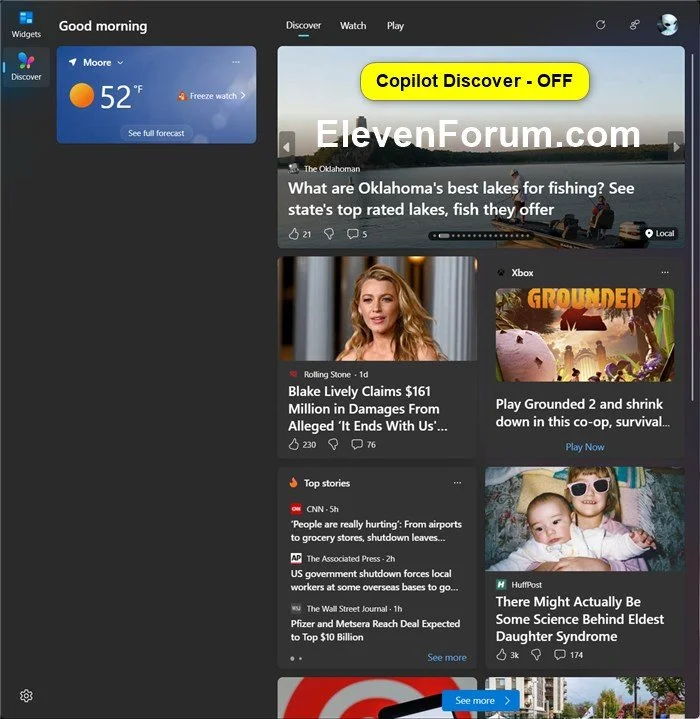Open Xbox card more options
Image resolution: width=700 pixels, height=719 pixels.
pyautogui.click(x=665, y=272)
